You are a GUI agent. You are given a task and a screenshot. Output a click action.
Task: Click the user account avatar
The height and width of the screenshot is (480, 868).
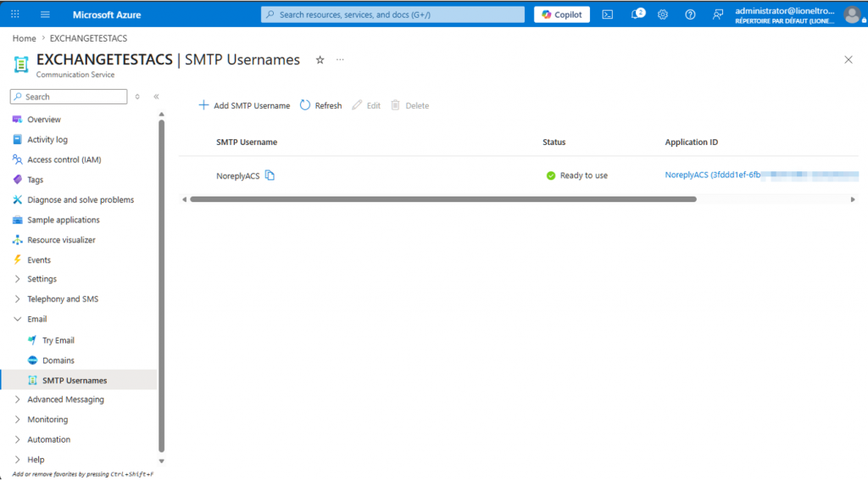coord(852,15)
